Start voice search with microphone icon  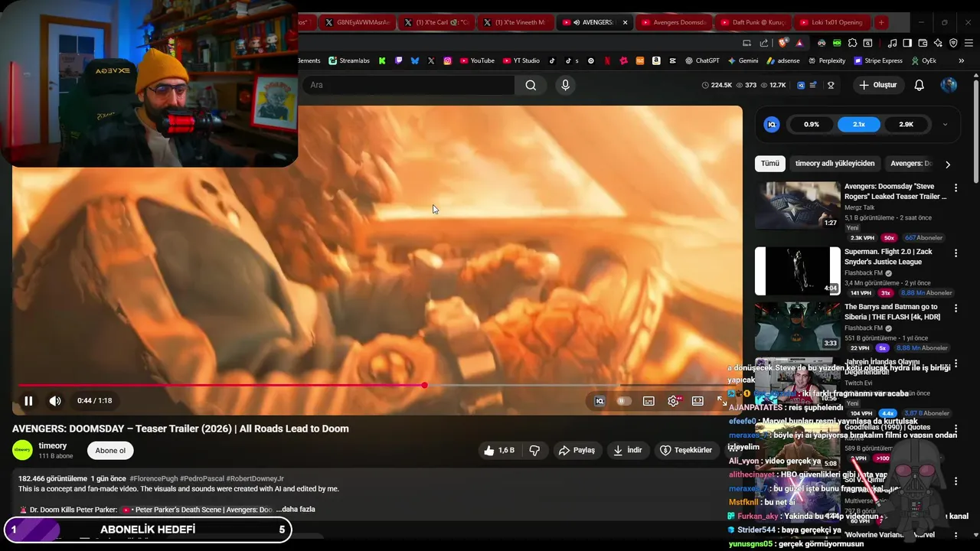click(565, 85)
